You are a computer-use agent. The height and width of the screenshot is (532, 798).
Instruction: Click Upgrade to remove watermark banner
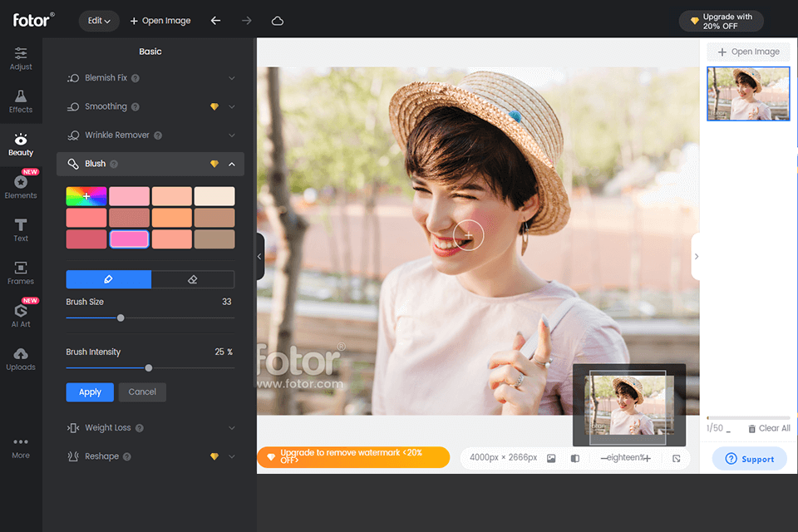(x=353, y=457)
